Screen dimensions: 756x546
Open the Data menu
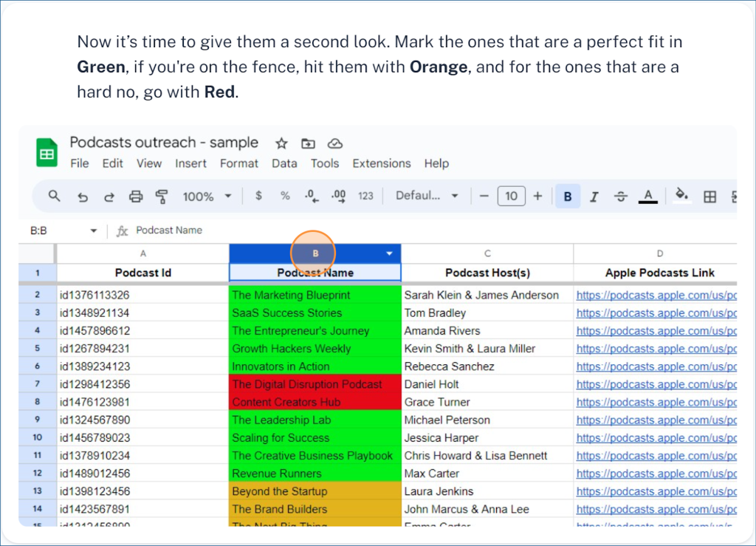pos(284,163)
